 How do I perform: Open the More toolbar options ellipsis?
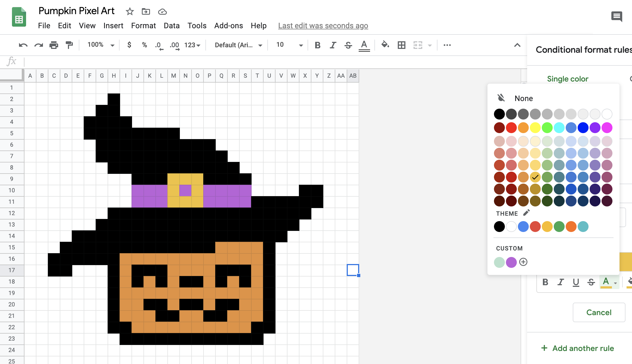click(447, 45)
